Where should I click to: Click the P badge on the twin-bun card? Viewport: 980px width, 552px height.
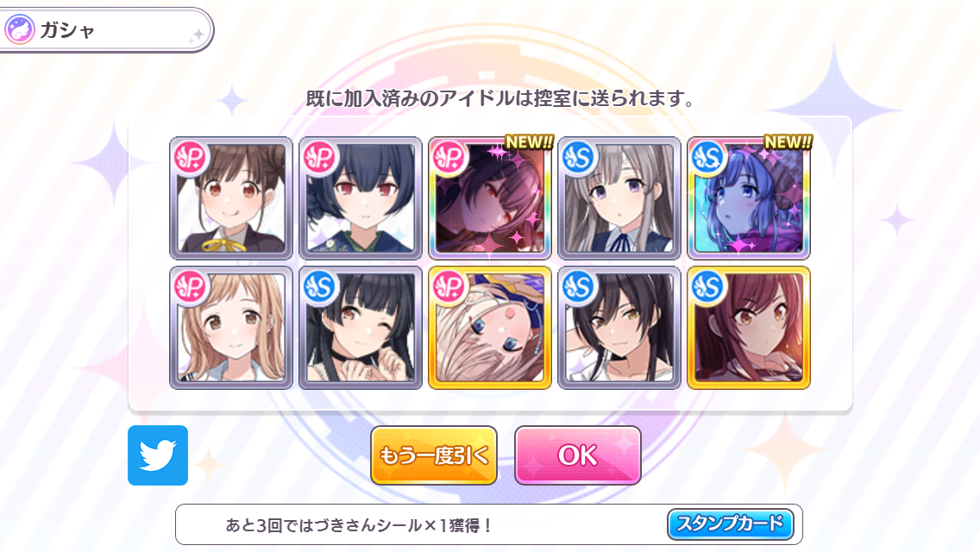pos(191,158)
